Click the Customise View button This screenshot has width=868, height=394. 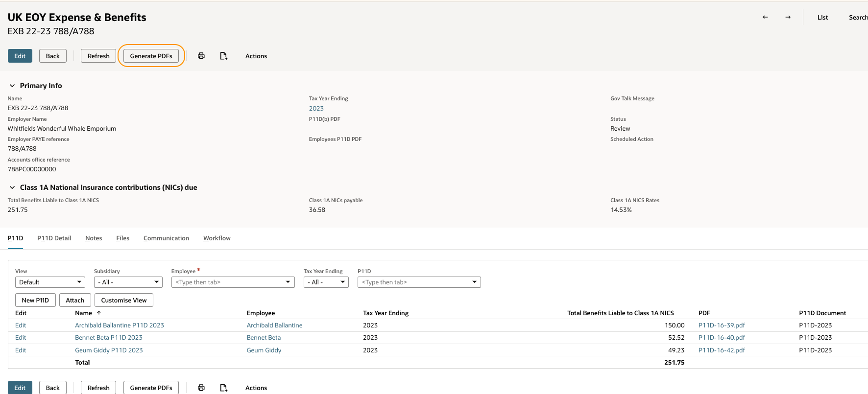pyautogui.click(x=124, y=300)
